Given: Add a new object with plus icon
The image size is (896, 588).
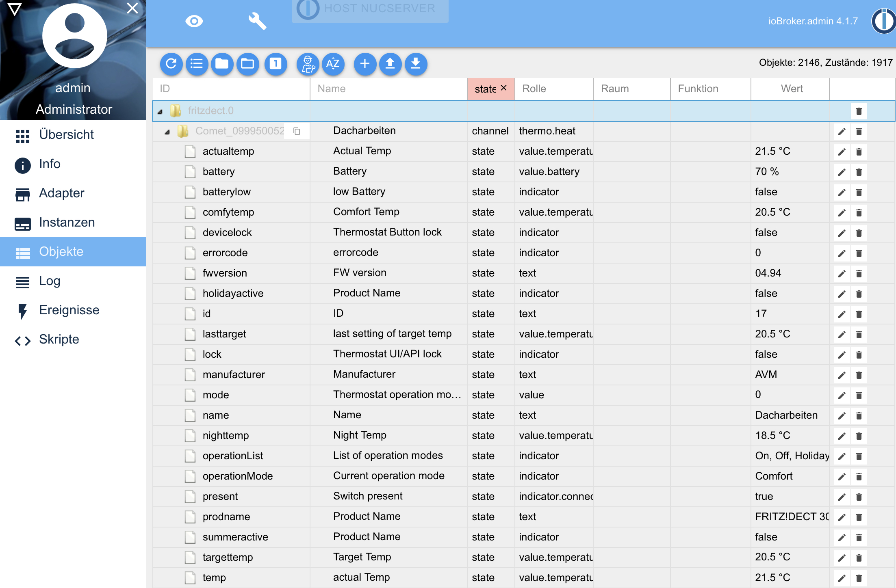Looking at the screenshot, I should [x=365, y=64].
